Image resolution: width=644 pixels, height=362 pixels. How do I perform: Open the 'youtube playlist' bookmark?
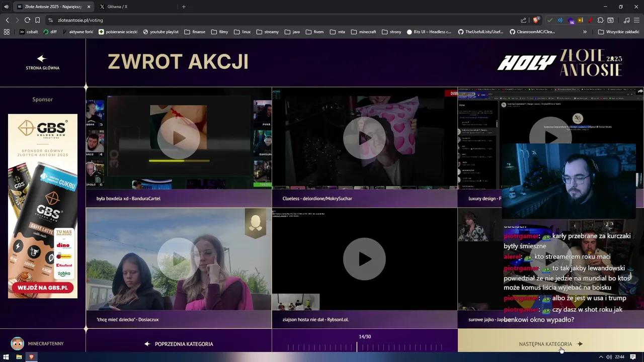pyautogui.click(x=160, y=32)
